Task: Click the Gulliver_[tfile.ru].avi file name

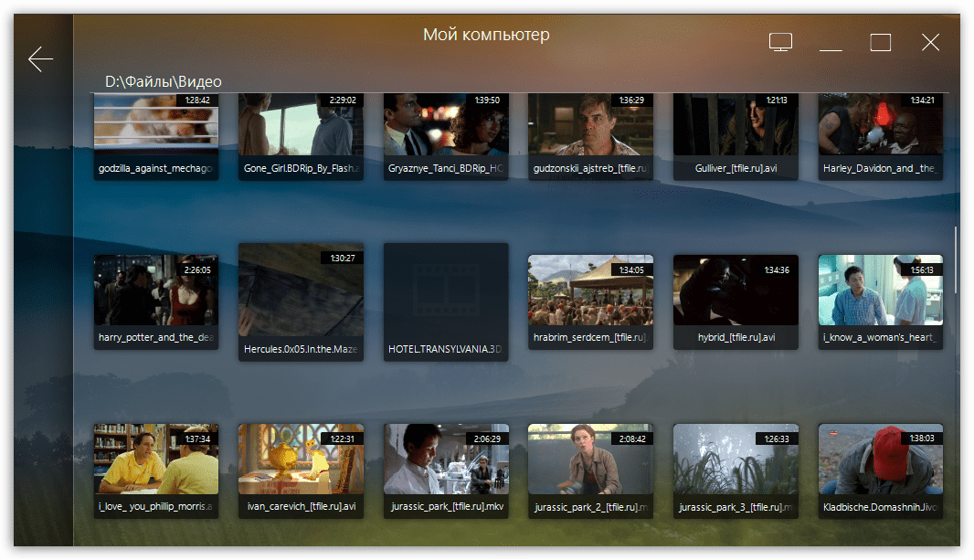Action: coord(736,168)
